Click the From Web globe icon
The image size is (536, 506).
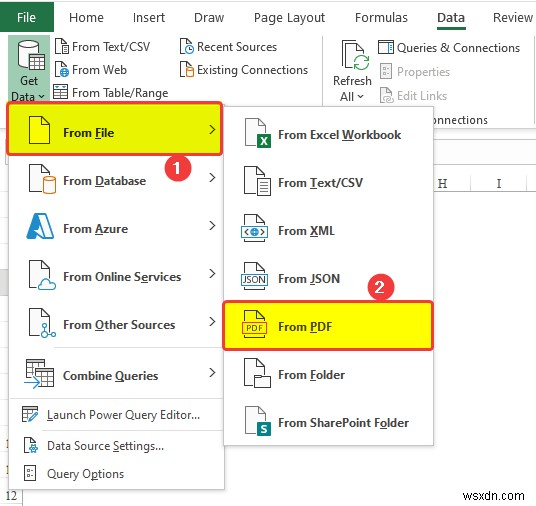click(62, 69)
